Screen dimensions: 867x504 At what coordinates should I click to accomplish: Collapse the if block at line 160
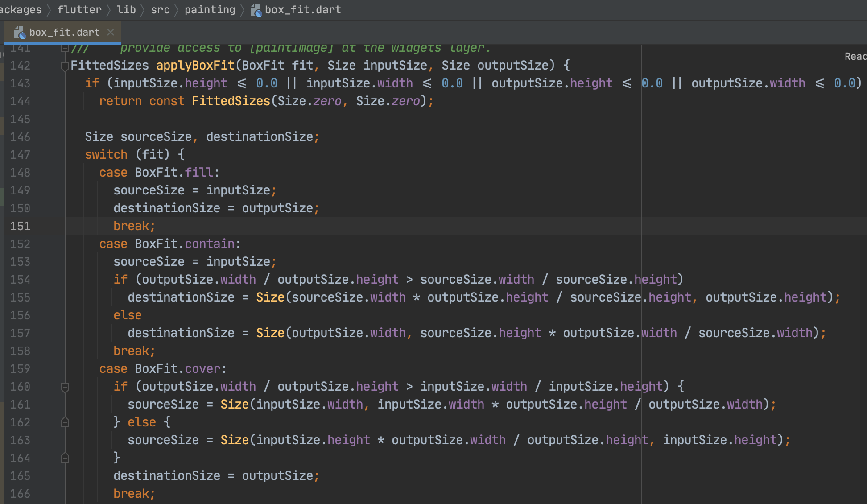coord(65,387)
